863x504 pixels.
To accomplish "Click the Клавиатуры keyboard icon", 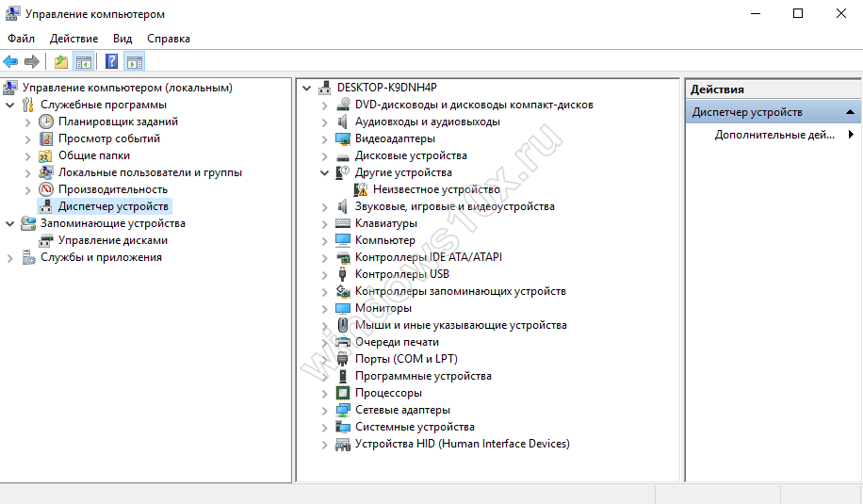I will click(x=344, y=223).
